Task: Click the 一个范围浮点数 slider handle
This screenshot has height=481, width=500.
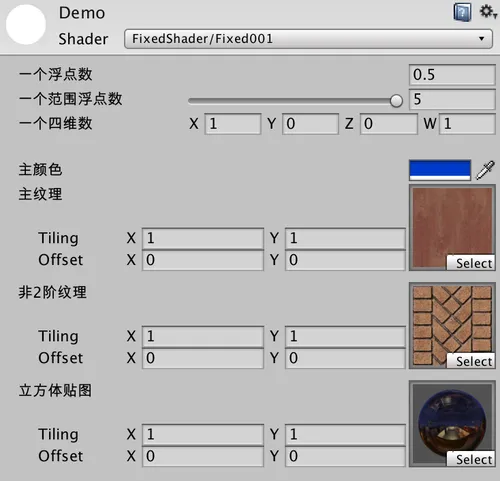Action: (x=396, y=100)
